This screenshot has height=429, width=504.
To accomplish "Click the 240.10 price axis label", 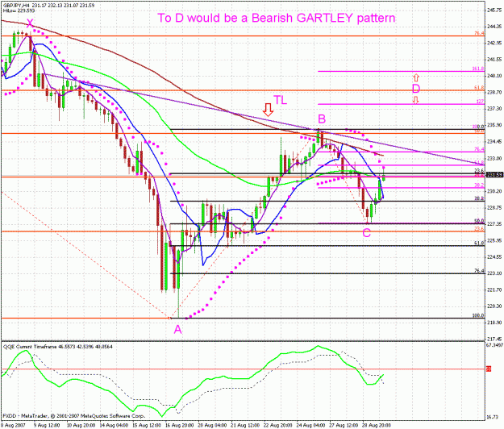I will click(494, 76).
